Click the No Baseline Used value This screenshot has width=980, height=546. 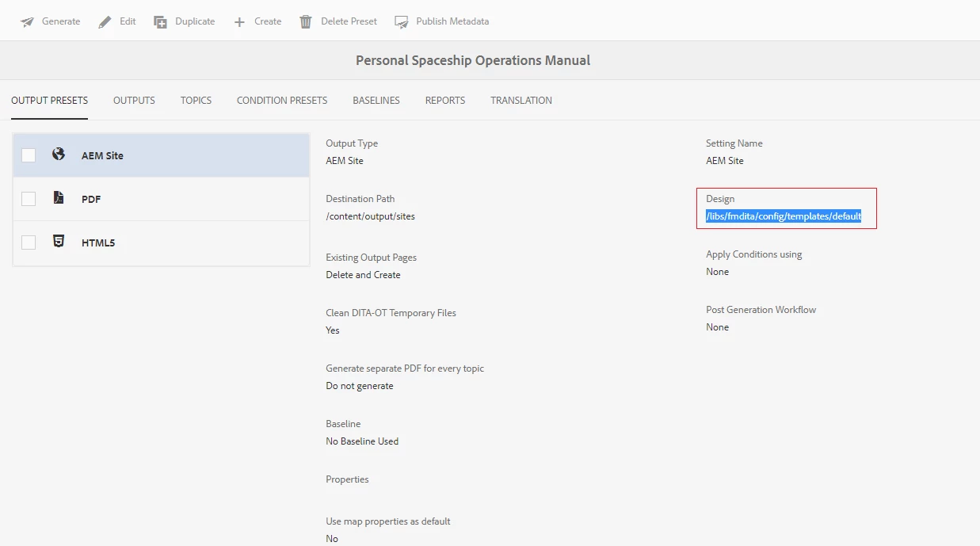pyautogui.click(x=362, y=441)
